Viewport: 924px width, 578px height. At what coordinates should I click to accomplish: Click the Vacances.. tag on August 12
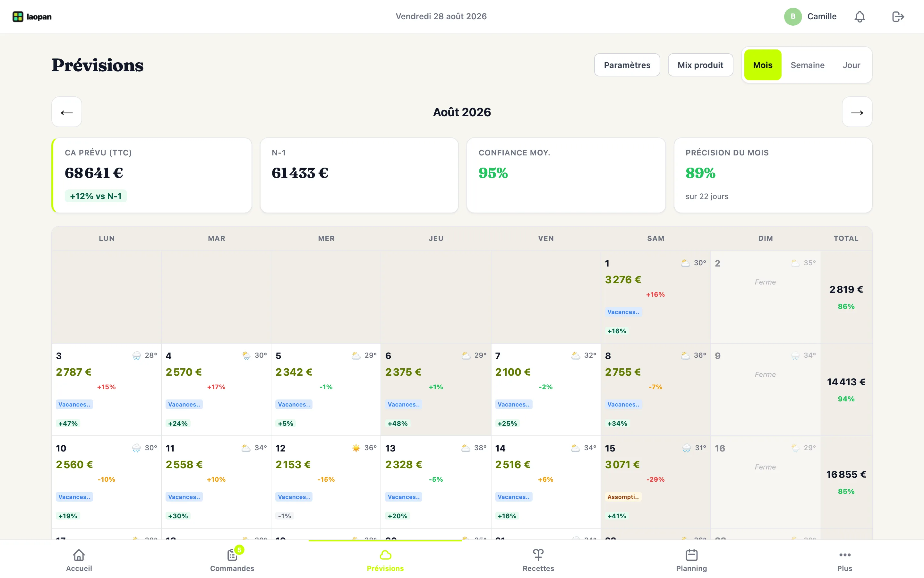click(294, 497)
